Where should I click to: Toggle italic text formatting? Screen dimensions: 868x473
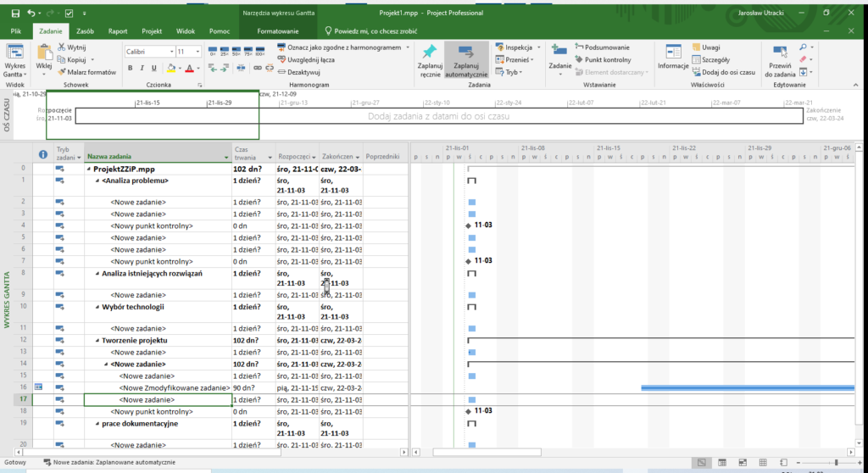tap(142, 69)
